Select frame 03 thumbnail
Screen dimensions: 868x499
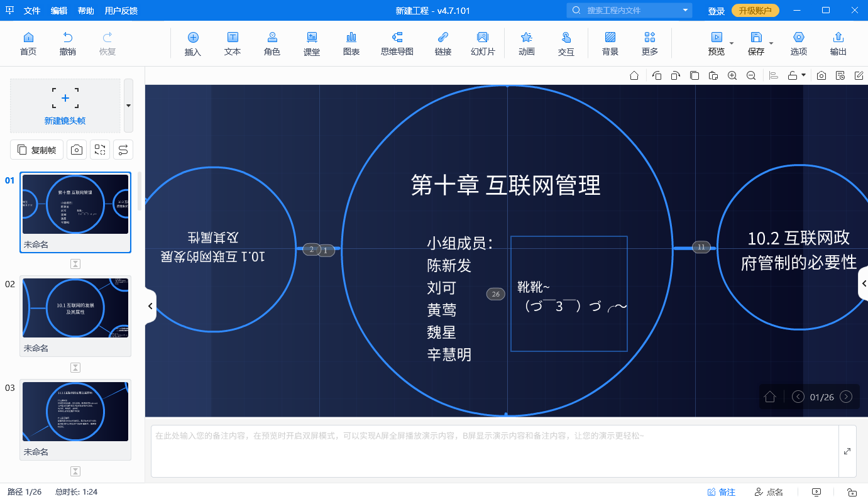pyautogui.click(x=75, y=412)
